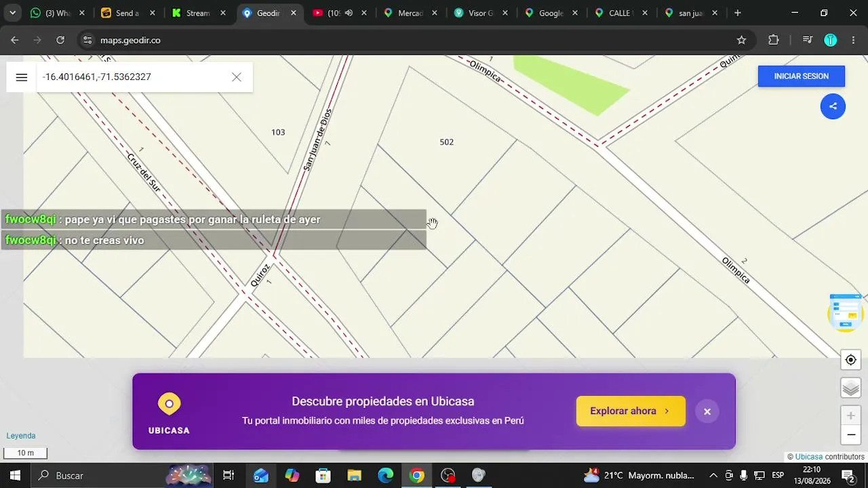Open OBS Studio from taskbar
Viewport: 868px width, 488px height.
coord(448,475)
